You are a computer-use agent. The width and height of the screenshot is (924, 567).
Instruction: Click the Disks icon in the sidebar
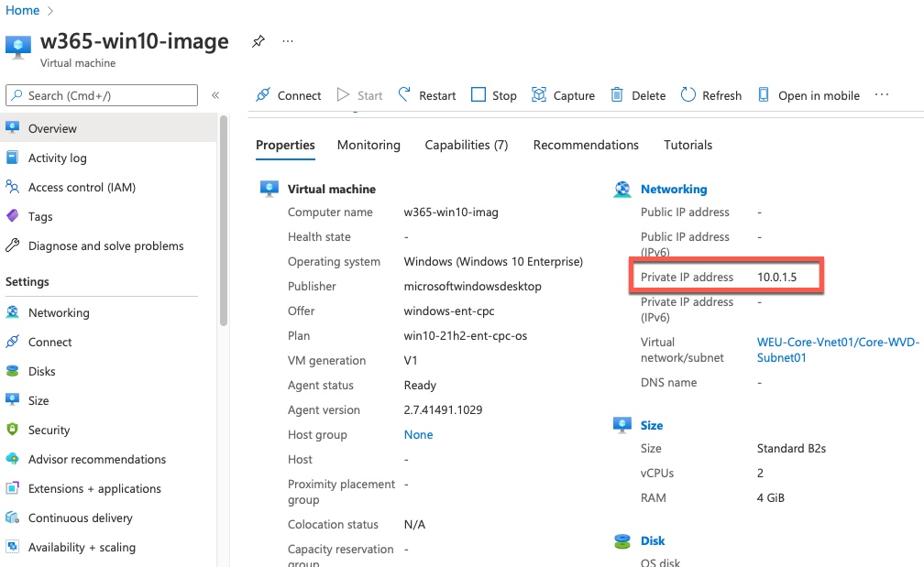(x=13, y=371)
